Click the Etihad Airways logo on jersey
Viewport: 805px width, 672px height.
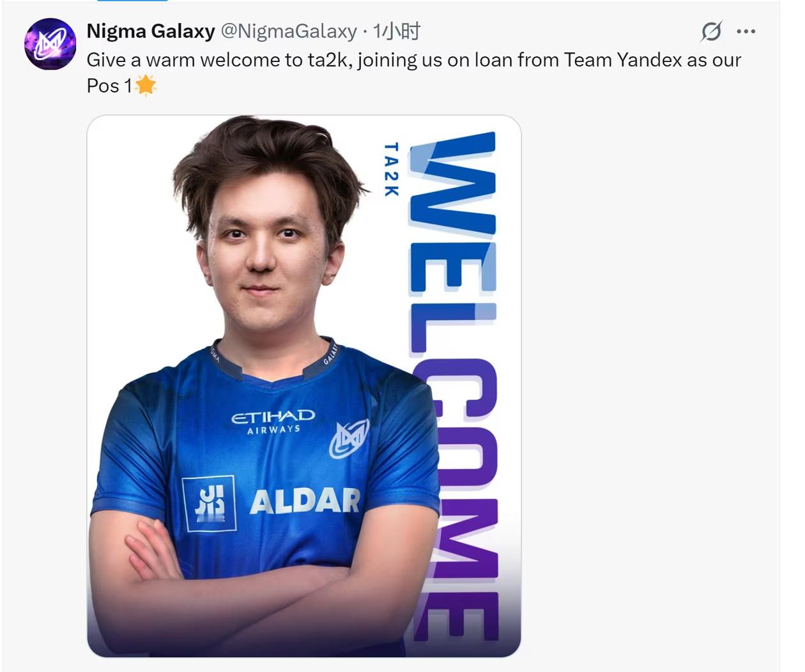tap(273, 422)
